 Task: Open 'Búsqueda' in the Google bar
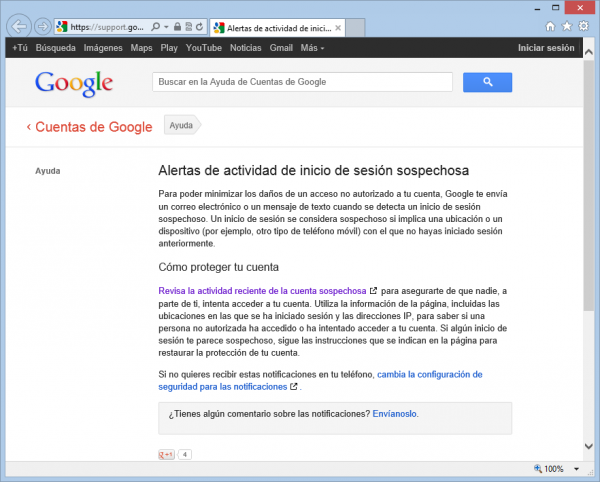click(x=55, y=48)
